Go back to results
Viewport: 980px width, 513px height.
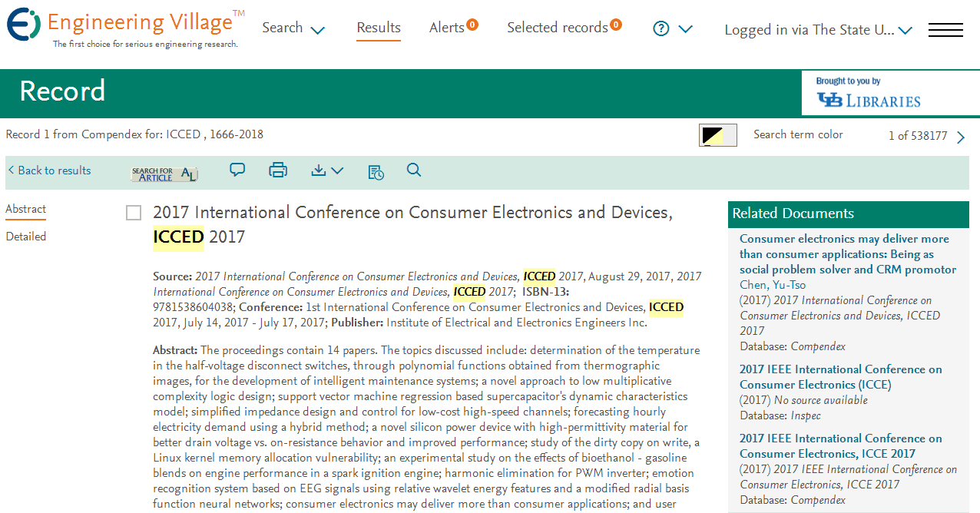[50, 170]
